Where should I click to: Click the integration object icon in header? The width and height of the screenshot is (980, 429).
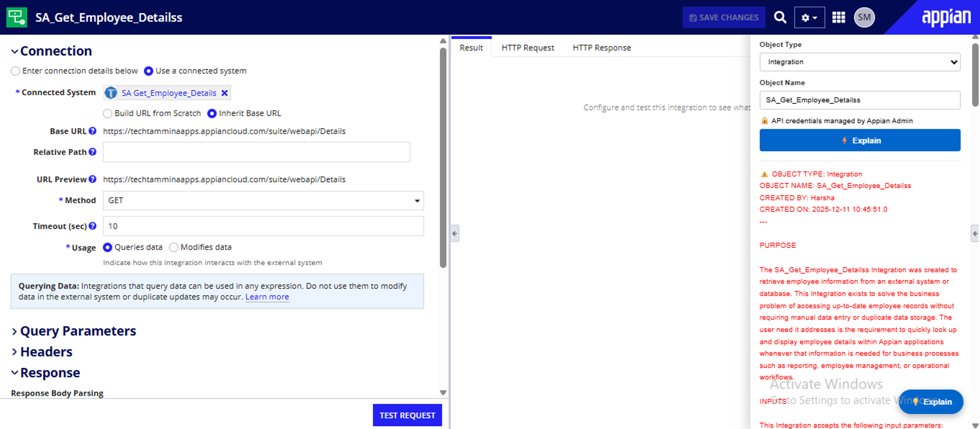click(17, 17)
